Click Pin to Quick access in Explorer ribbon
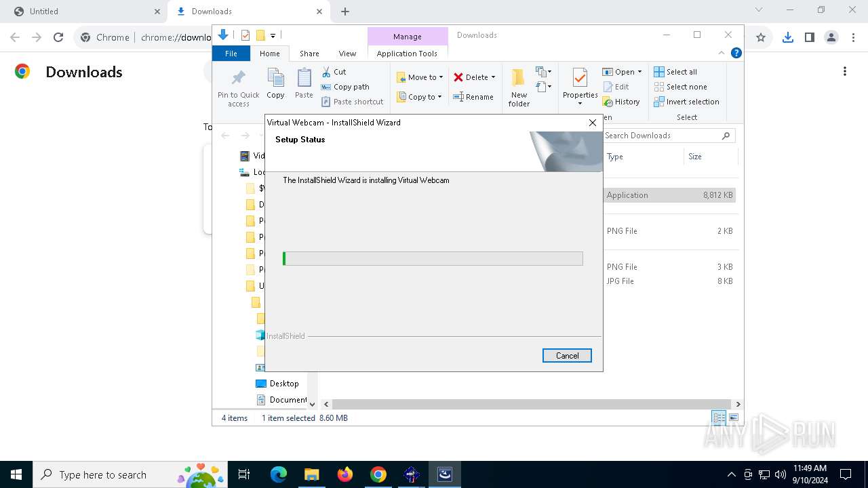868x488 pixels. 239,87
